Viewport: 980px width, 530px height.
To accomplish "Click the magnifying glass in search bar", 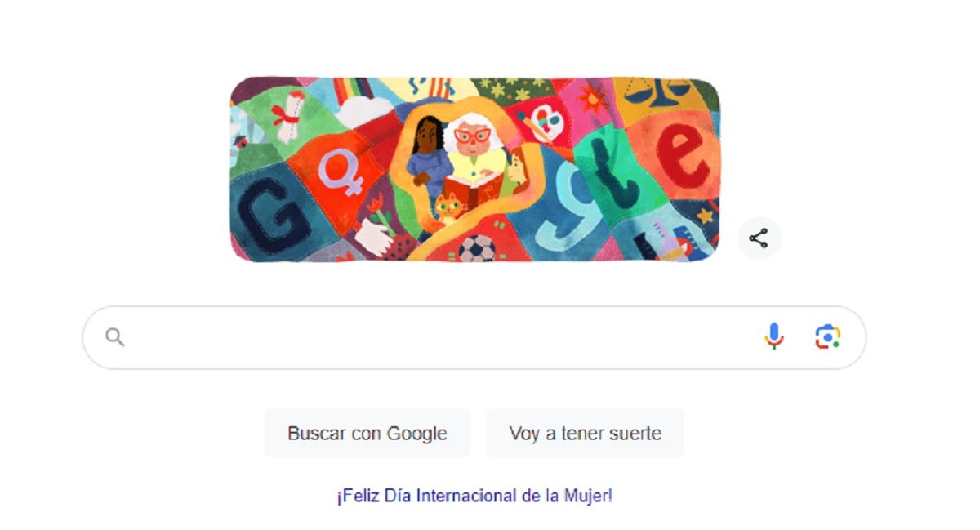I will coord(115,337).
